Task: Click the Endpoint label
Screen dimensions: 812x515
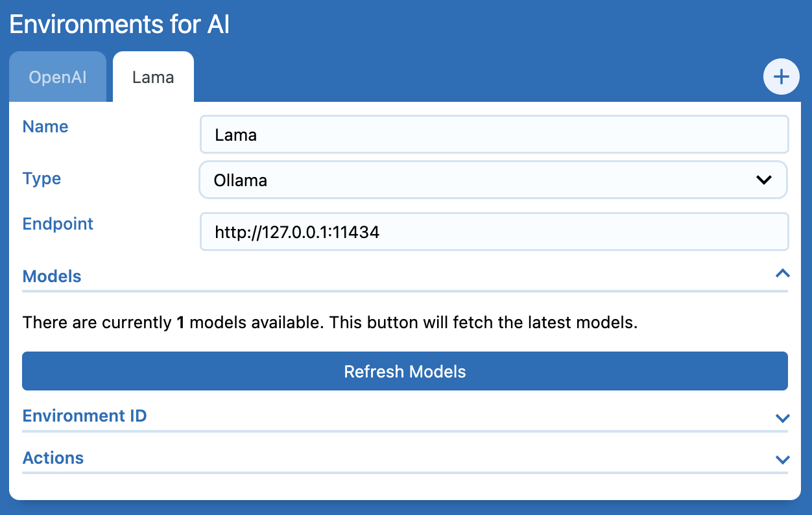Action: 57,224
